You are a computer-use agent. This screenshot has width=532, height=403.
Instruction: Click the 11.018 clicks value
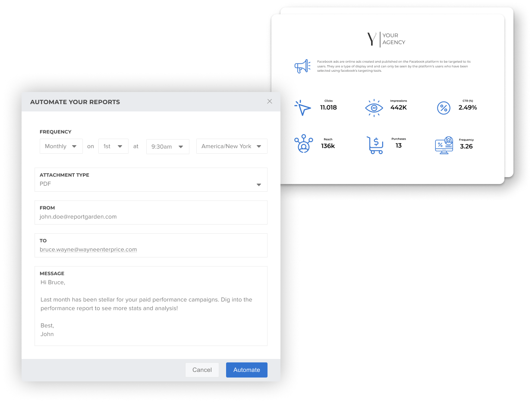[328, 108]
